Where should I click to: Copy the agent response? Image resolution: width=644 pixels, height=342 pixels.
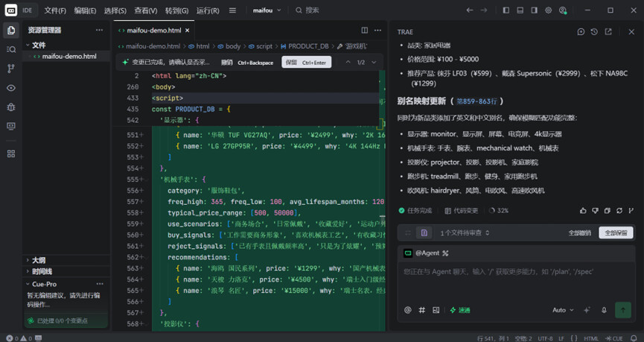coord(607,210)
